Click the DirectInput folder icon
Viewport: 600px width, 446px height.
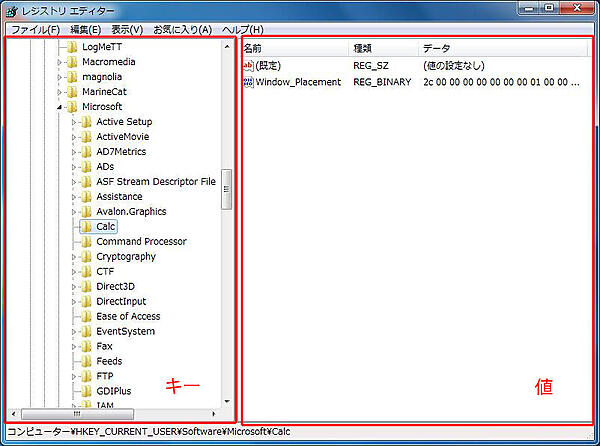[86, 301]
